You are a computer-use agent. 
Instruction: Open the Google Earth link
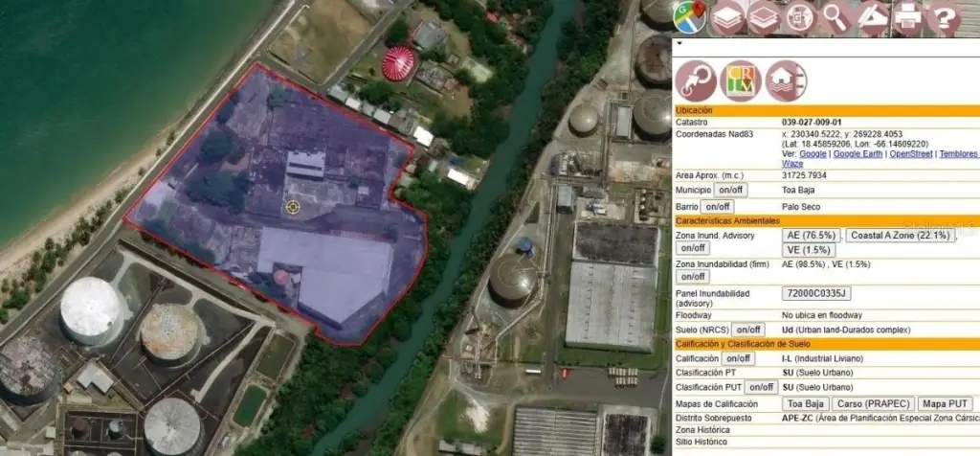tap(858, 154)
